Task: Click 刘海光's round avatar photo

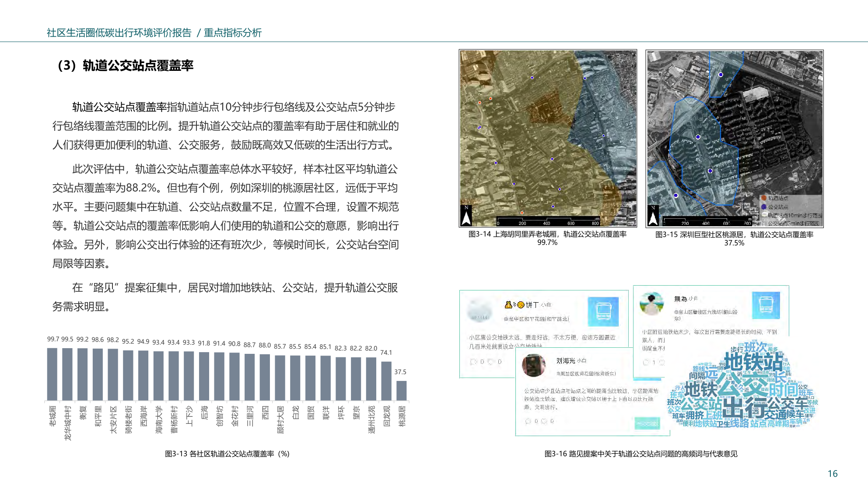Action: [x=533, y=366]
